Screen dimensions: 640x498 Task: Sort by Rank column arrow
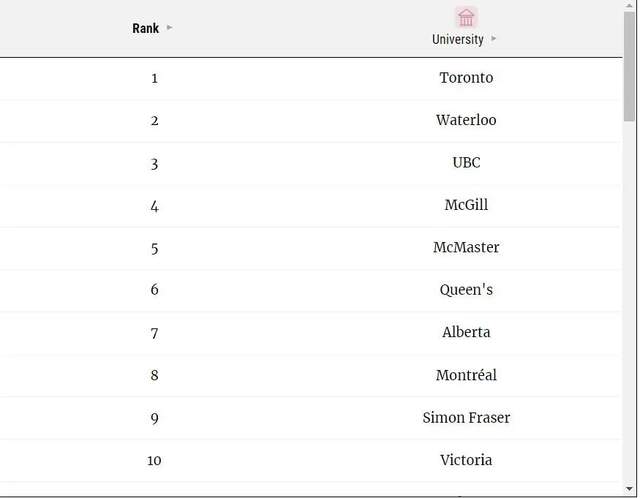(x=169, y=28)
